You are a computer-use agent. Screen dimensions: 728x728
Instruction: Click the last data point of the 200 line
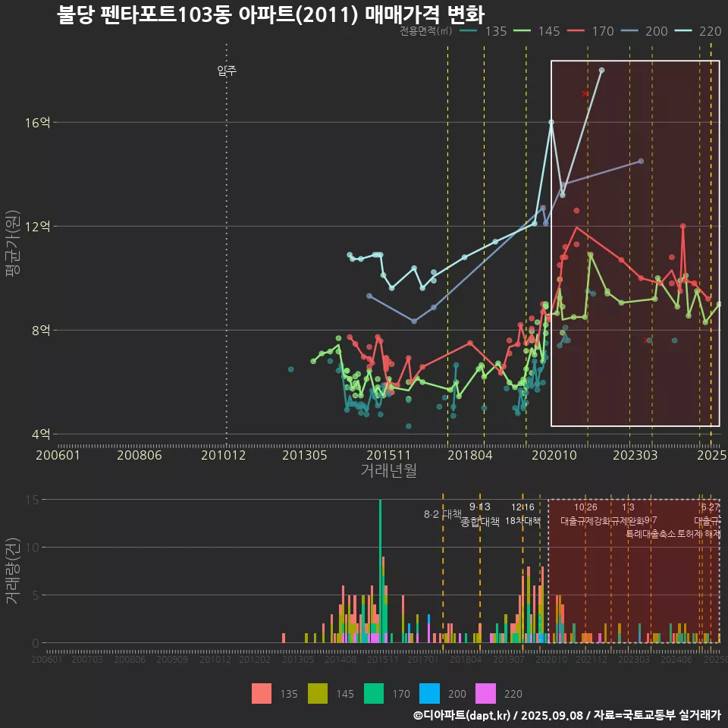[641, 161]
